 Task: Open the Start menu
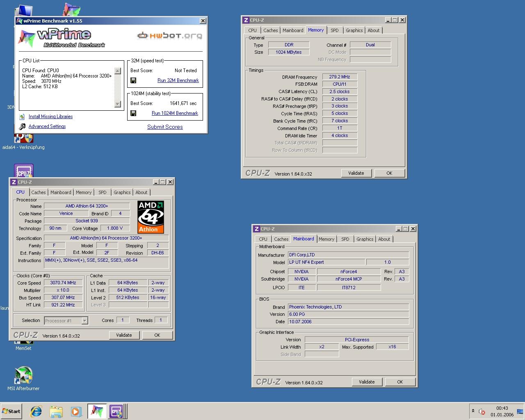click(11, 411)
